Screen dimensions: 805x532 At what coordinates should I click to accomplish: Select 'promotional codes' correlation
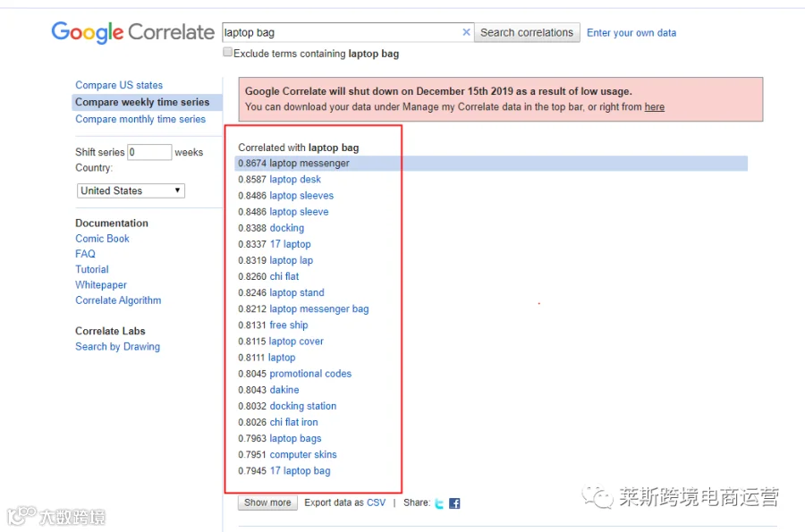(310, 374)
